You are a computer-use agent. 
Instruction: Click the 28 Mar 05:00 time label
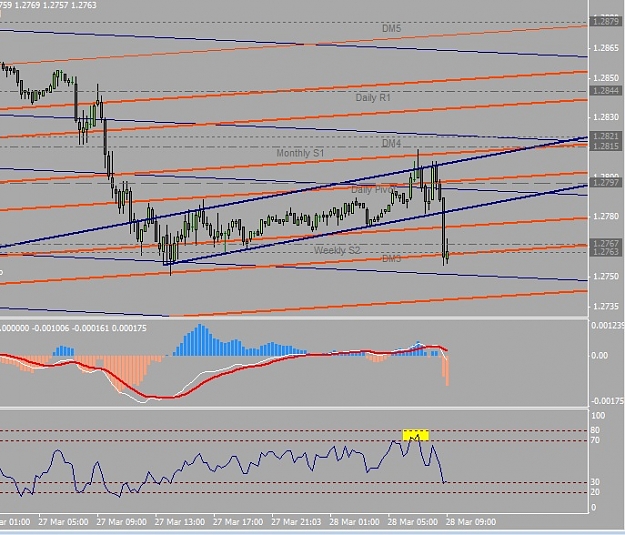pyautogui.click(x=413, y=522)
